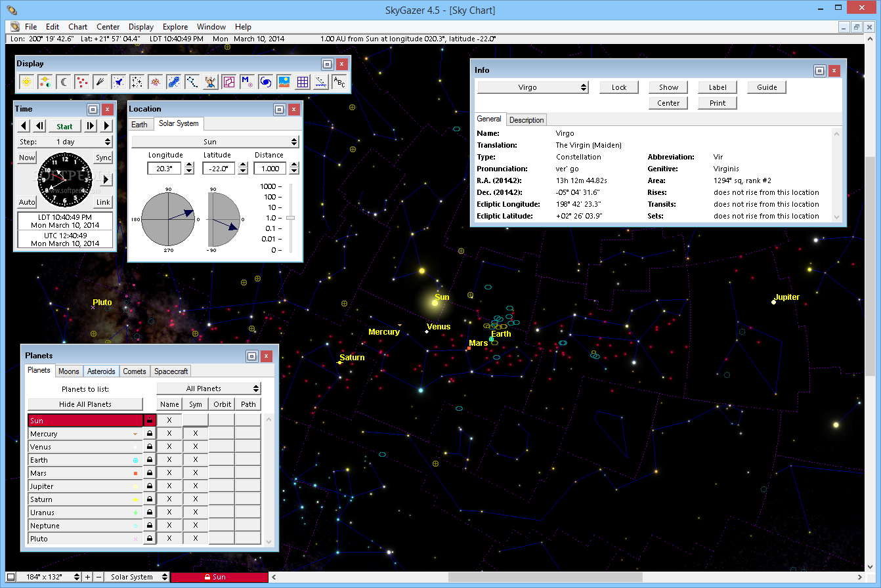The height and width of the screenshot is (588, 881).
Task: Run time forward in Time panel
Action: [x=106, y=126]
